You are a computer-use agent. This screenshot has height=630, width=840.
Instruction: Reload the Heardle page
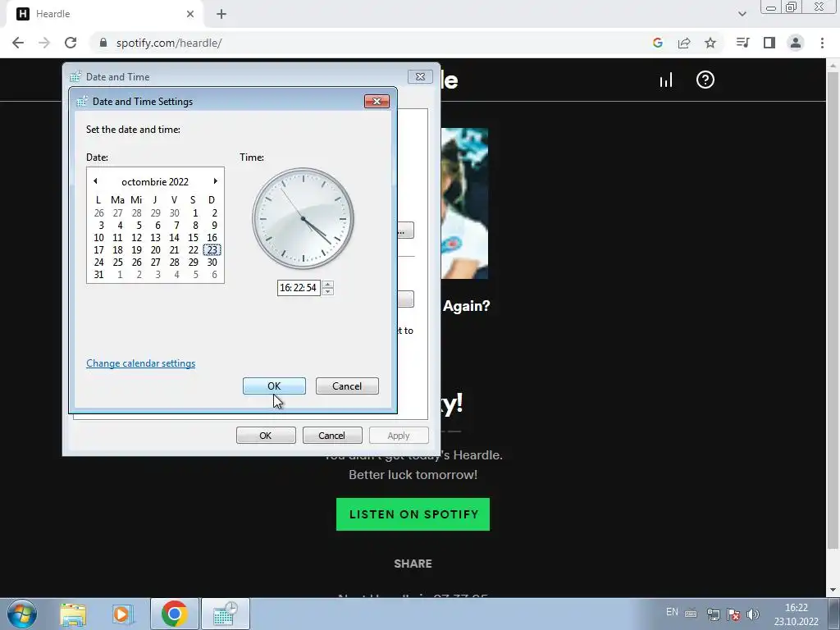[x=71, y=43]
